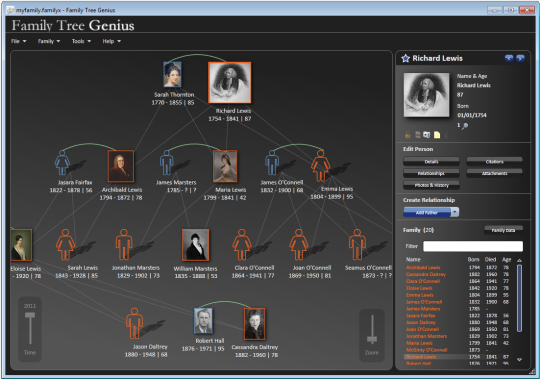Click the magnifier icon beside the number 1
The height and width of the screenshot is (379, 540).
(465, 126)
